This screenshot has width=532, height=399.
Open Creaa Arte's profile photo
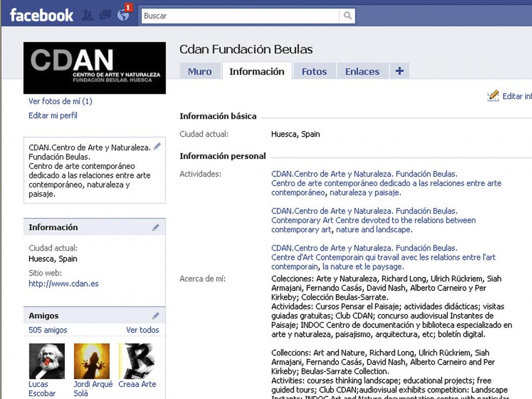click(x=136, y=361)
